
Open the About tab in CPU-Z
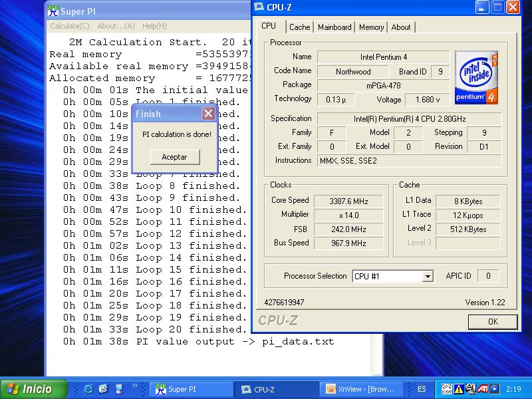(x=401, y=27)
